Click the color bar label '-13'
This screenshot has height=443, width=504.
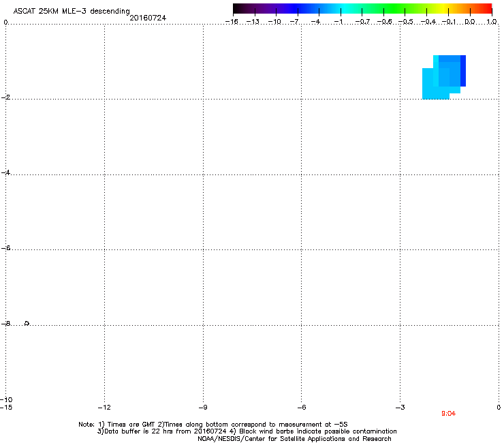253,22
